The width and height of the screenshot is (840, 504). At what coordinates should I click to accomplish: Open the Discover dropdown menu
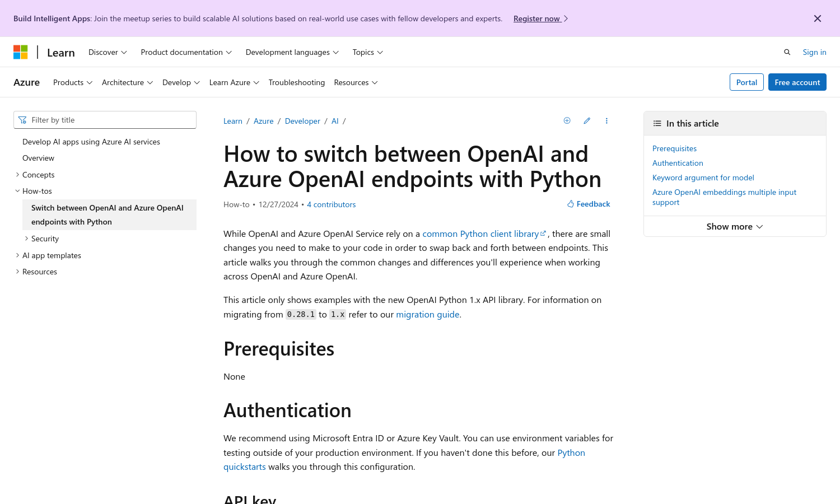coord(108,52)
